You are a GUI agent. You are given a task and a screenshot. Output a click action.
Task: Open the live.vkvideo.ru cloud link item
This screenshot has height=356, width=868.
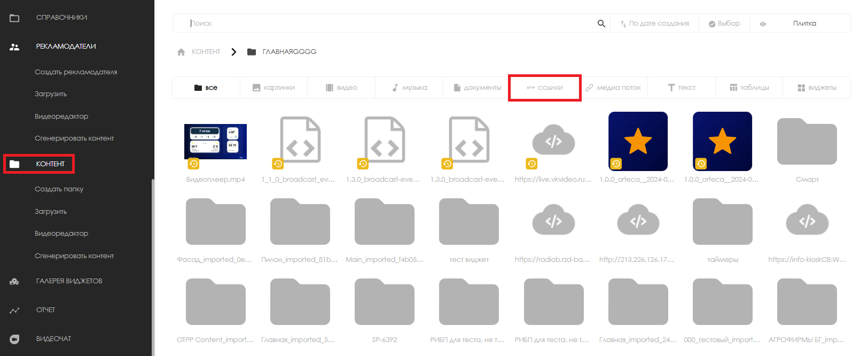coord(553,142)
